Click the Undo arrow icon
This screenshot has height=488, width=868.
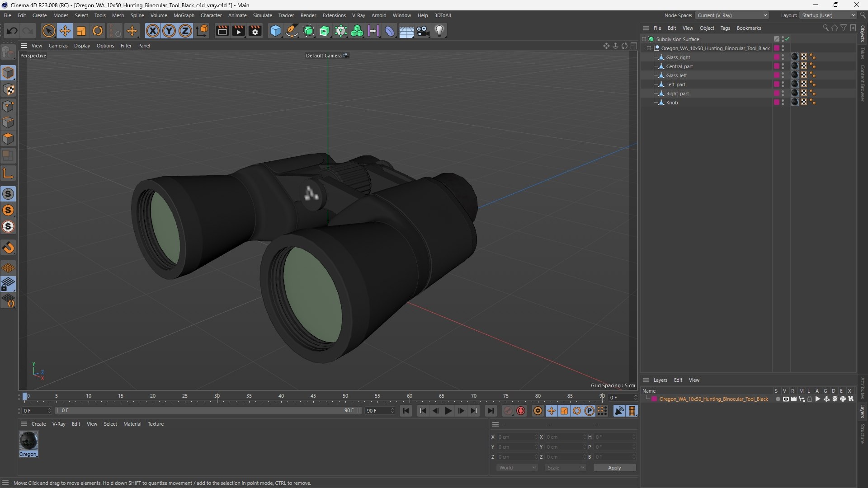12,31
